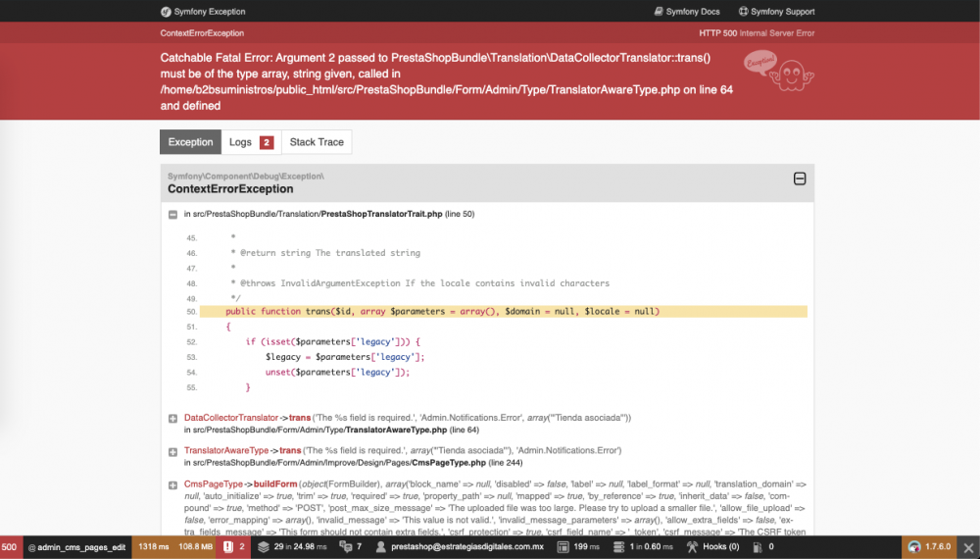Click the TranslatorAwareType class name link
Image resolution: width=980 pixels, height=559 pixels.
click(x=226, y=450)
